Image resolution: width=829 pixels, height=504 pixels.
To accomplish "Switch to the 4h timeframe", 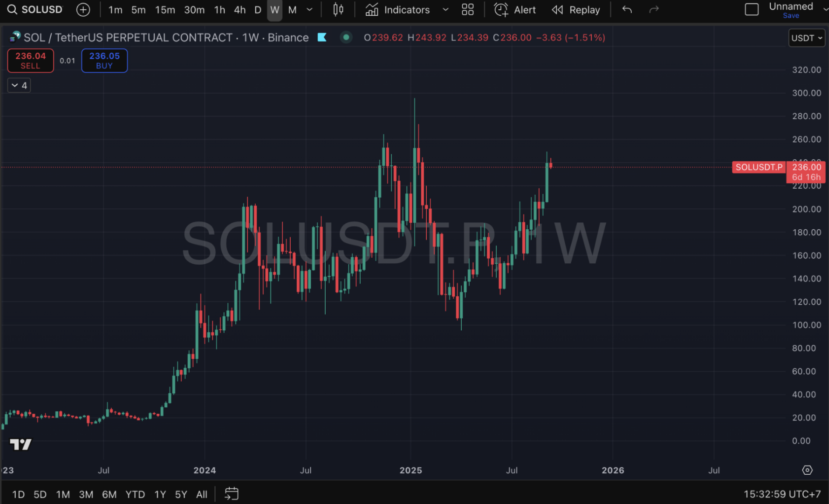I will [239, 10].
